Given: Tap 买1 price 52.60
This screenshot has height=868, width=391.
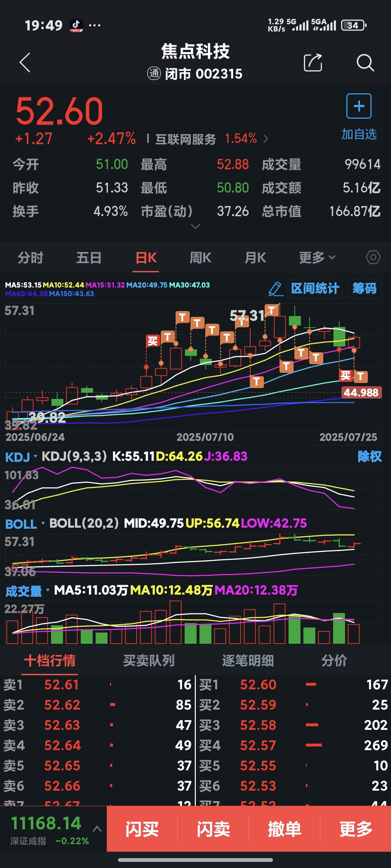Looking at the screenshot, I should 258,685.
